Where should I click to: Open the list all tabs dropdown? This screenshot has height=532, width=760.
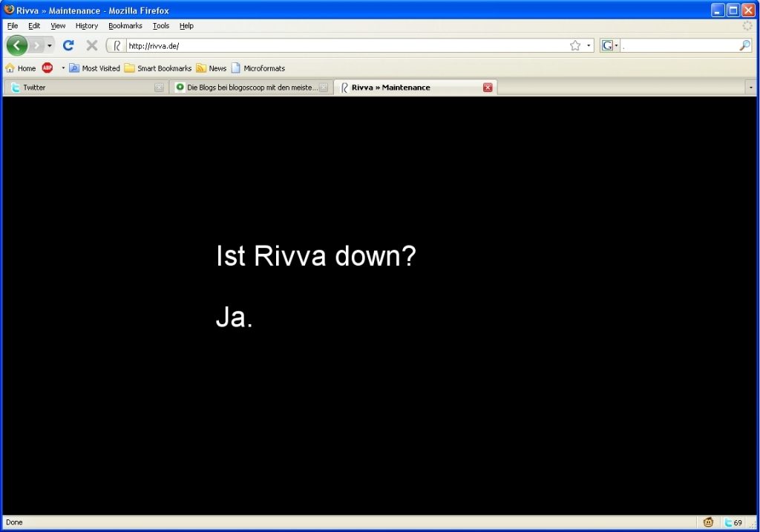coord(751,88)
